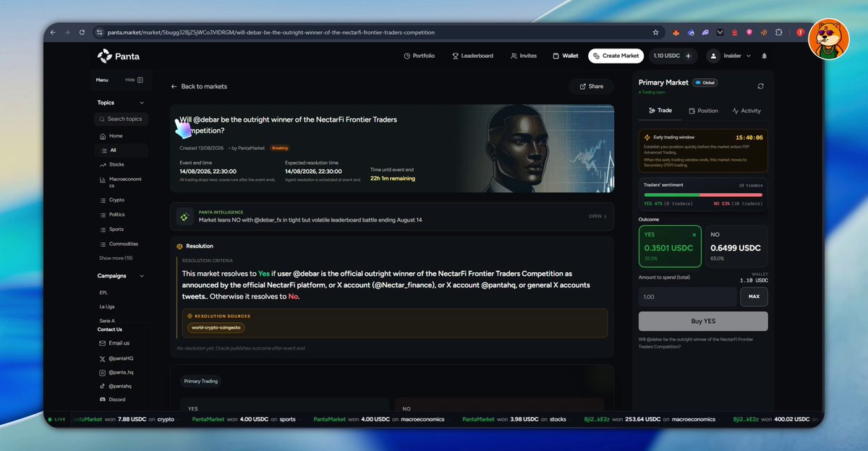
Task: Reload the page in browser
Action: click(82, 33)
